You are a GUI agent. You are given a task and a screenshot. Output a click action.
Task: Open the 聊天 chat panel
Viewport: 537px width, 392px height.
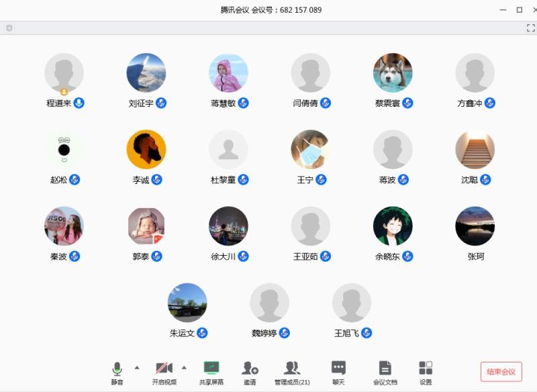point(338,372)
